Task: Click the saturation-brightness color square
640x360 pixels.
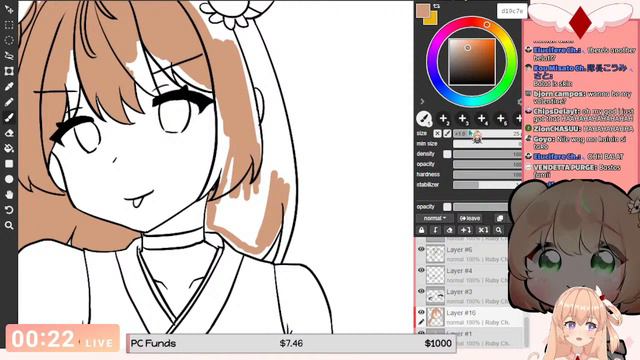Action: [x=472, y=62]
